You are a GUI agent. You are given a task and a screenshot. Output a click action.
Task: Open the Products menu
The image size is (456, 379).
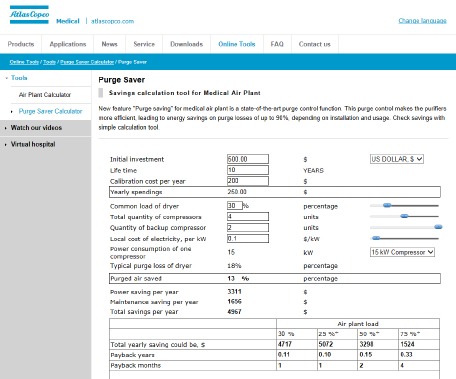(x=21, y=44)
